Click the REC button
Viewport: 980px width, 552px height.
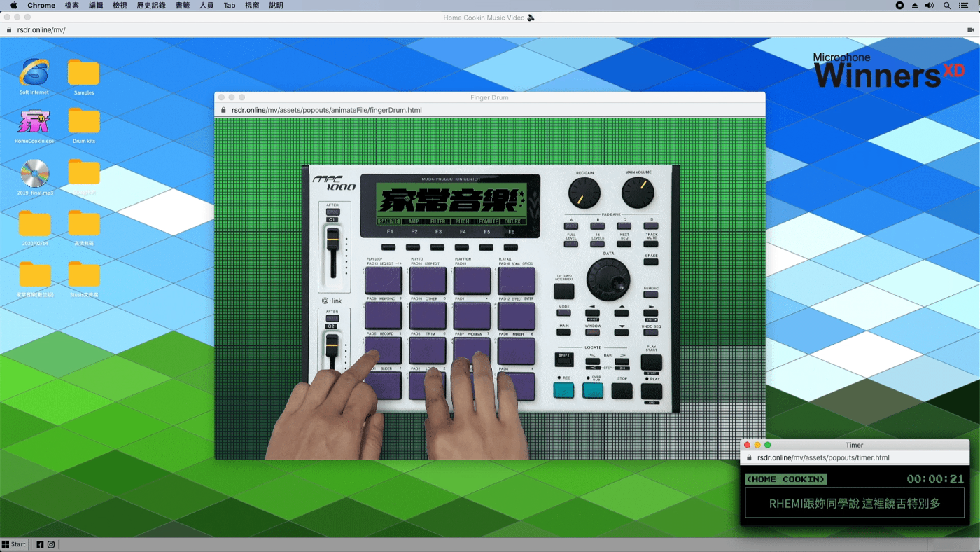563,390
